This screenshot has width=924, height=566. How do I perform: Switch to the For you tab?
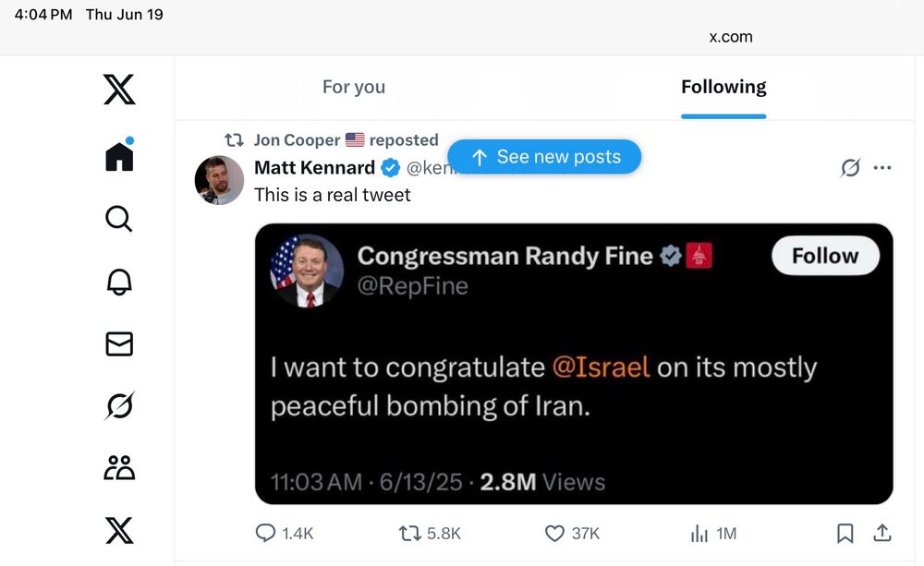pos(354,87)
